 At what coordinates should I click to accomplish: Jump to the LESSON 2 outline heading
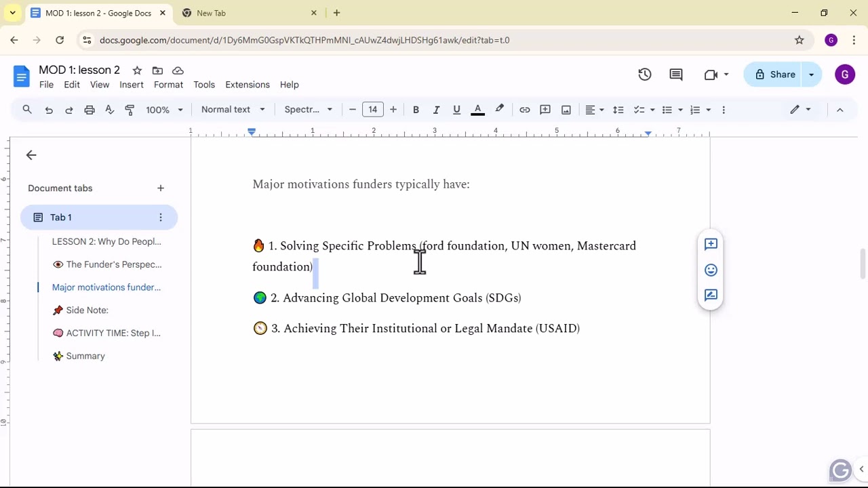tap(106, 241)
